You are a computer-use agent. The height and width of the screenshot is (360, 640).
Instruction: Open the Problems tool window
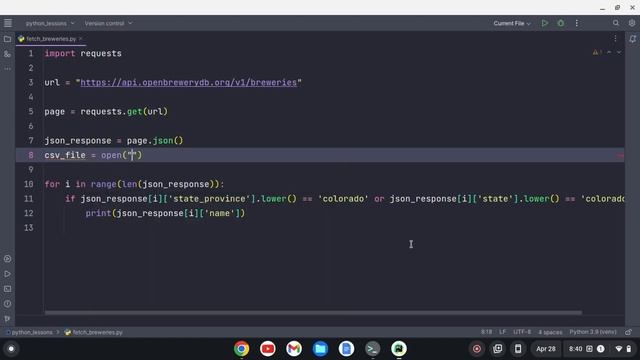pyautogui.click(x=7, y=304)
